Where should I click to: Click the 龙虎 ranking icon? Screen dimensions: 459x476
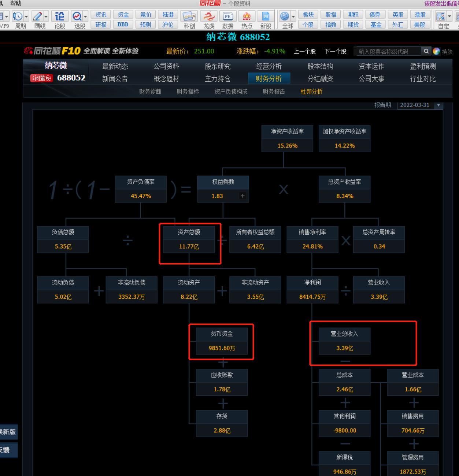click(209, 16)
